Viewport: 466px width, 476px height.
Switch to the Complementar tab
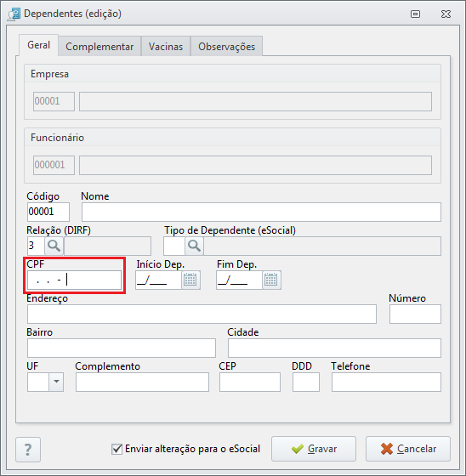coord(99,47)
